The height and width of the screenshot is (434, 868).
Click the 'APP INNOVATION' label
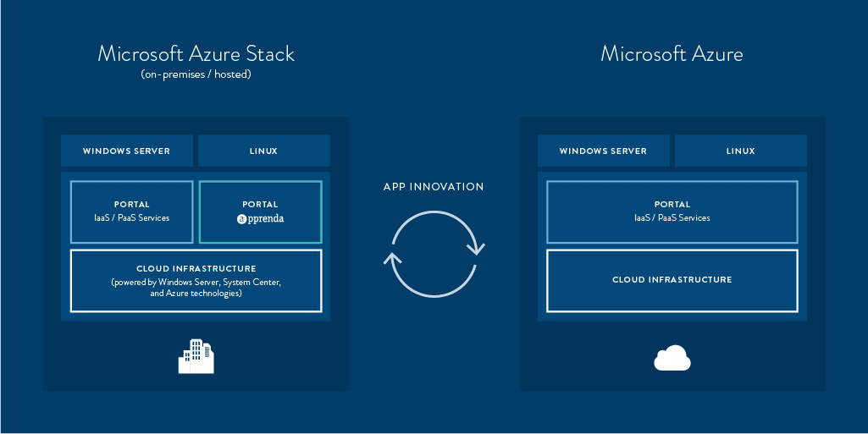pyautogui.click(x=434, y=187)
